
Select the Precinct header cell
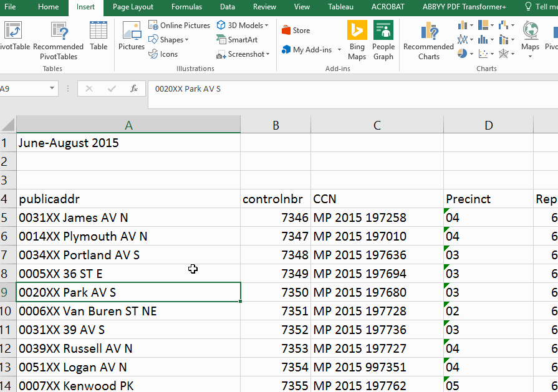pos(489,198)
